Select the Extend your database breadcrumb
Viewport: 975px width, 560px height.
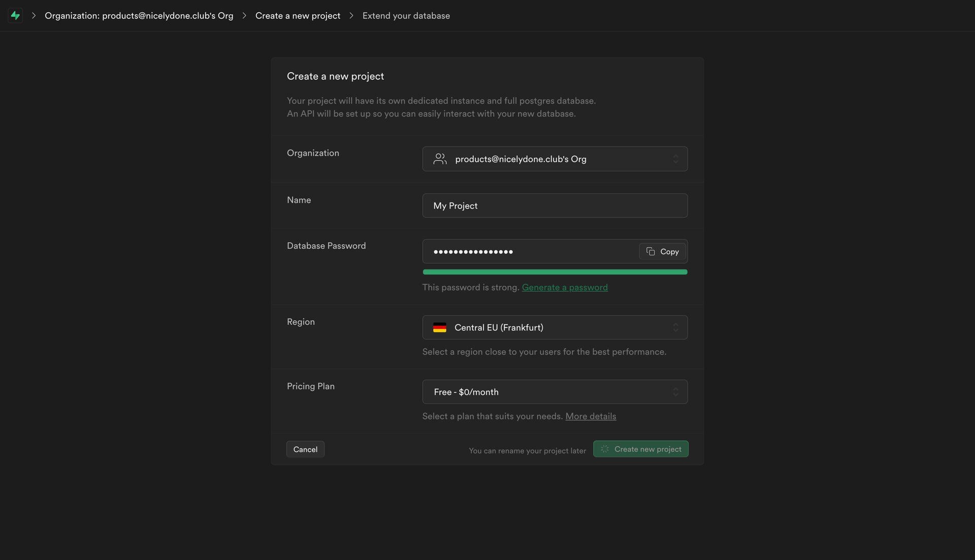coord(406,15)
